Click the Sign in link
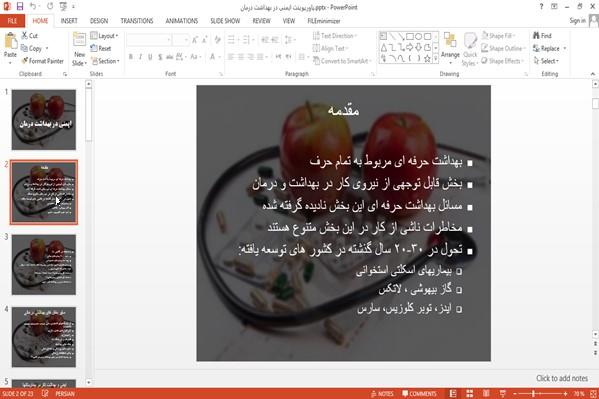 pos(577,21)
